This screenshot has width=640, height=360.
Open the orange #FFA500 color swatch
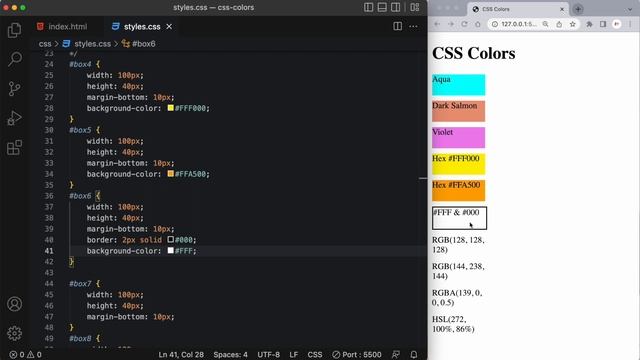pyautogui.click(x=171, y=174)
